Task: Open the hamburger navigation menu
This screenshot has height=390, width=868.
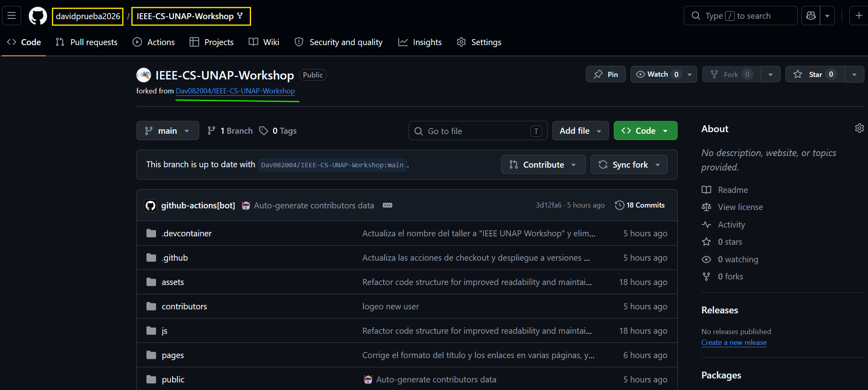Action: point(12,16)
